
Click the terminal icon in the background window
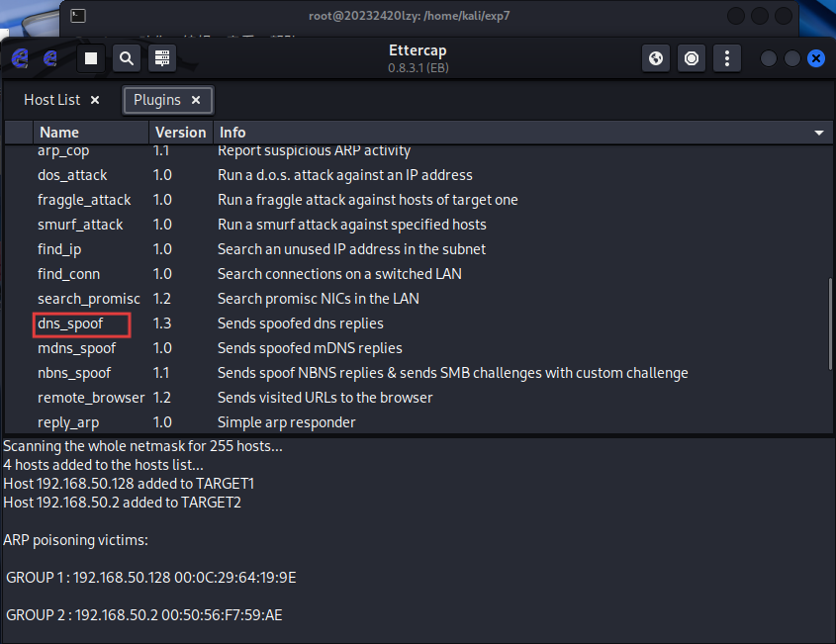(78, 16)
